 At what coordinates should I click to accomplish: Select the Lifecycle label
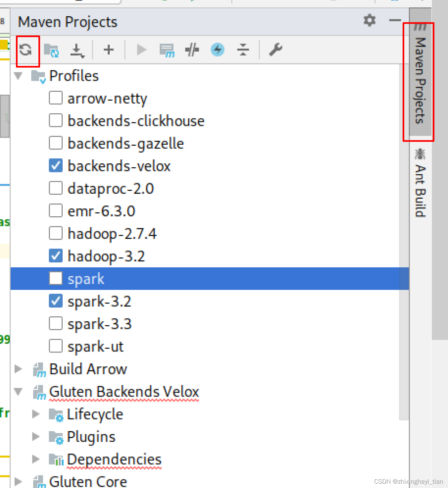(95, 414)
